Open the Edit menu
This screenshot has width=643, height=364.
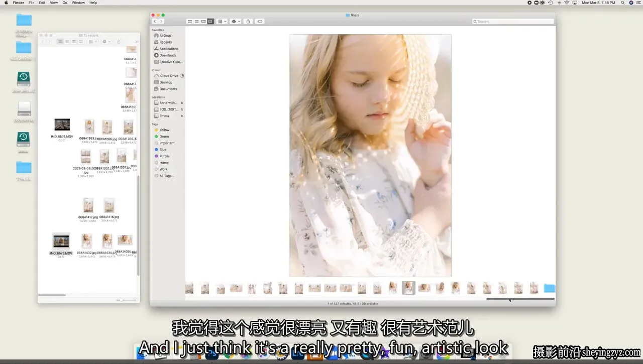click(x=42, y=3)
